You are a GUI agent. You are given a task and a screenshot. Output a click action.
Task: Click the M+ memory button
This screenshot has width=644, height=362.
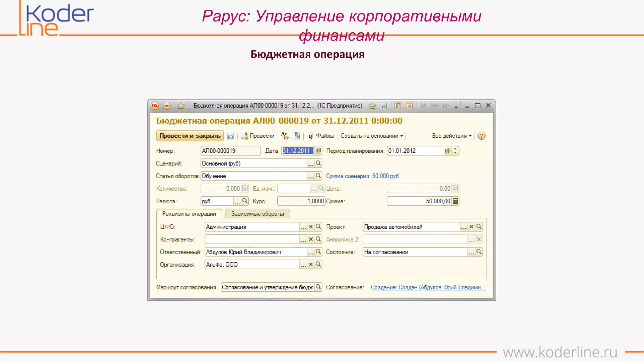click(435, 106)
